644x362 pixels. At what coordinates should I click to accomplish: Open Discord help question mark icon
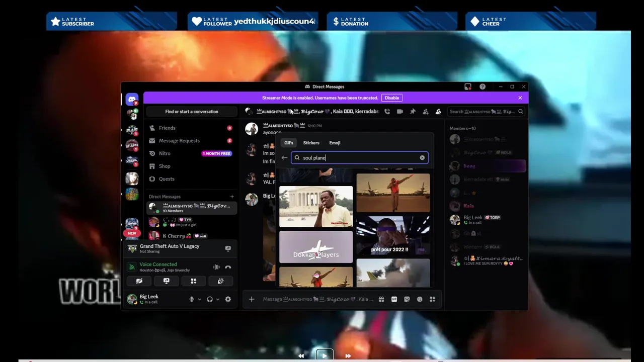click(482, 86)
